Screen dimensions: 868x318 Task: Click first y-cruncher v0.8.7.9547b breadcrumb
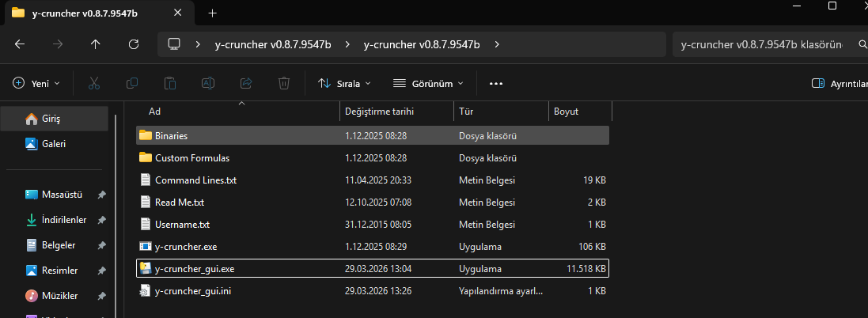pyautogui.click(x=273, y=44)
